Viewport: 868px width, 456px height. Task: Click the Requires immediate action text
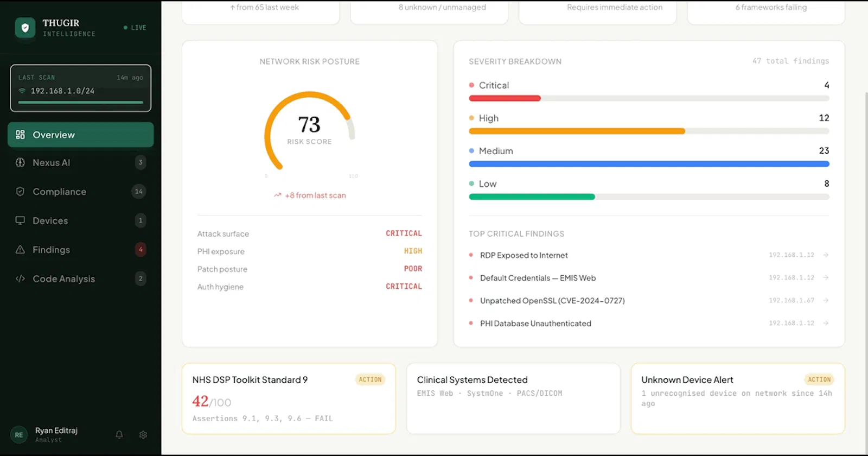coord(615,8)
